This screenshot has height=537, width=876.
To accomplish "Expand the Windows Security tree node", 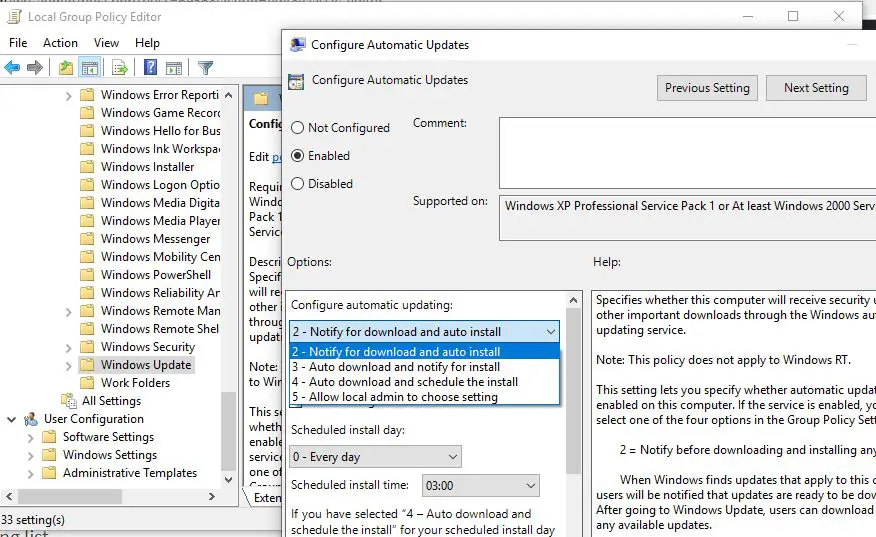I will [68, 348].
